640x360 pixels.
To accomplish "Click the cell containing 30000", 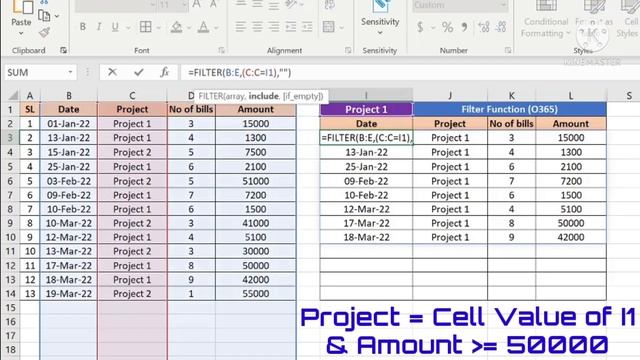I will [256, 251].
